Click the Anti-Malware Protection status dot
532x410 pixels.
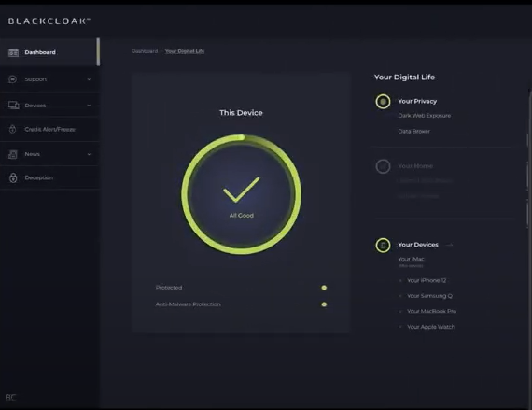[x=324, y=304]
